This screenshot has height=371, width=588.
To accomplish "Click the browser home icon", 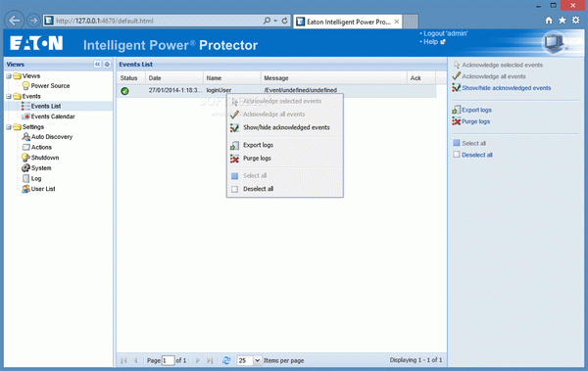I will [x=549, y=21].
